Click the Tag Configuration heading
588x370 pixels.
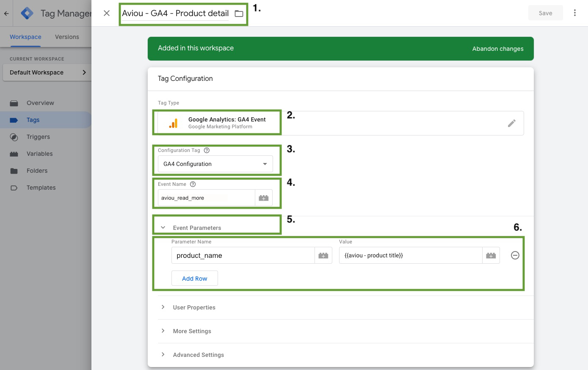(x=185, y=78)
